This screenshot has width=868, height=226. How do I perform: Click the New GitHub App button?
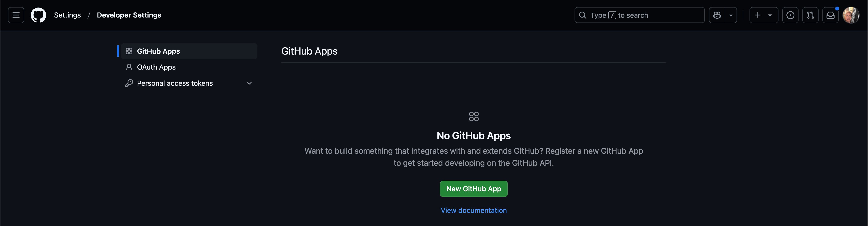(x=474, y=189)
